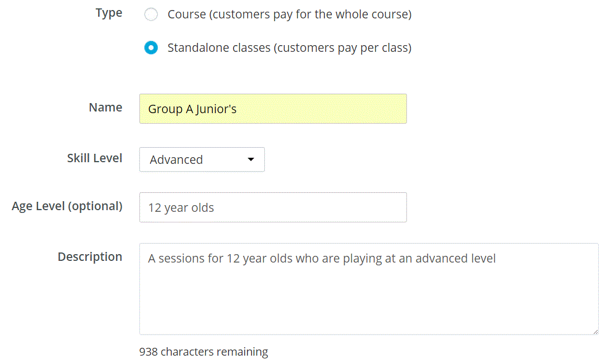Click the "Group A Junior's" text
This screenshot has width=606, height=364.
coord(192,109)
